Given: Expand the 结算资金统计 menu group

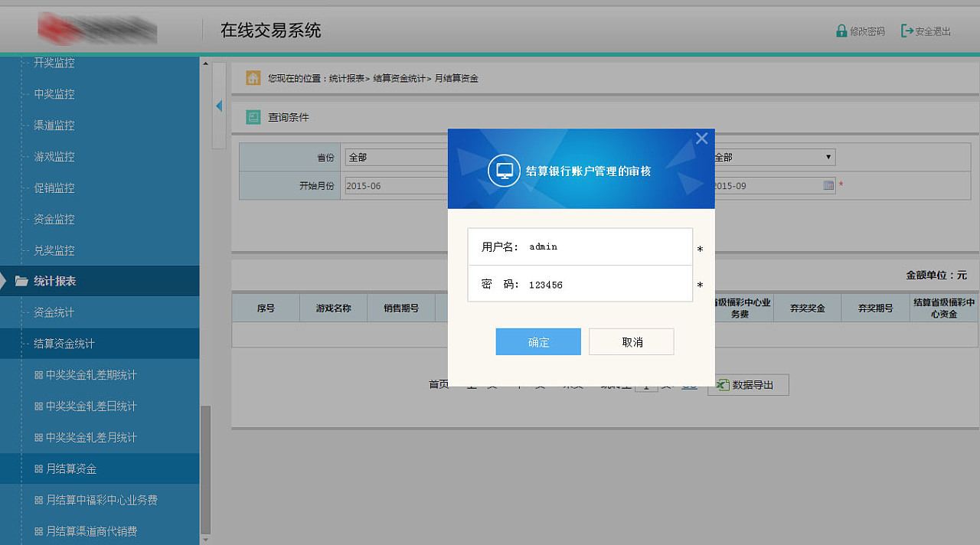Looking at the screenshot, I should tap(64, 344).
